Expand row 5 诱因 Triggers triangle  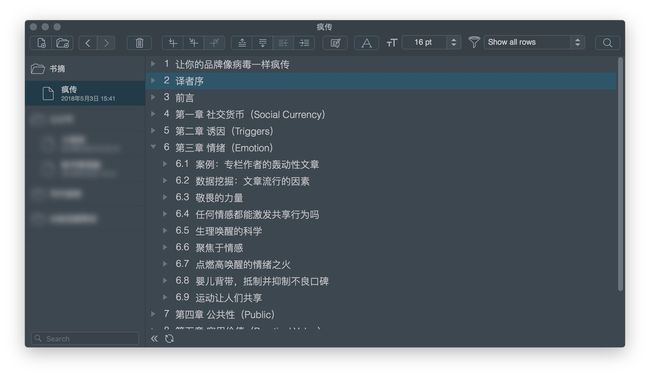point(153,131)
